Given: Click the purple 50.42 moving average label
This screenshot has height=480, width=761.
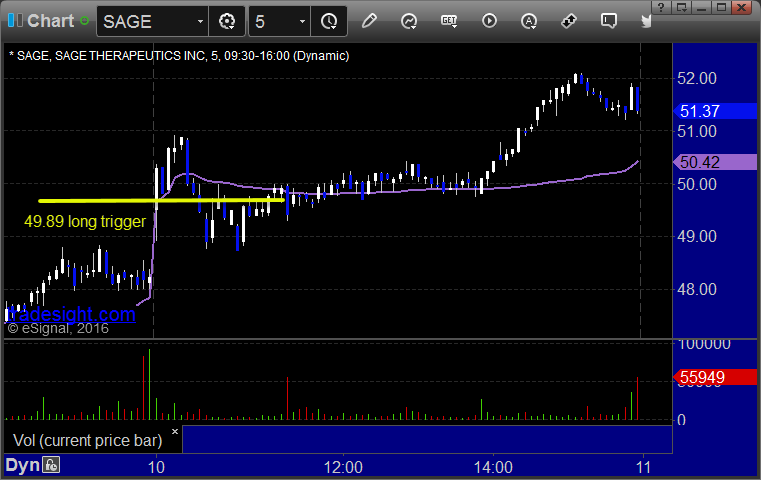Looking at the screenshot, I should tap(715, 162).
